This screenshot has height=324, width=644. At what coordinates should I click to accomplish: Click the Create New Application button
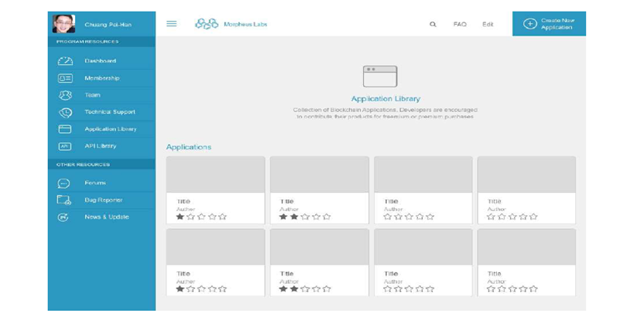(x=549, y=24)
